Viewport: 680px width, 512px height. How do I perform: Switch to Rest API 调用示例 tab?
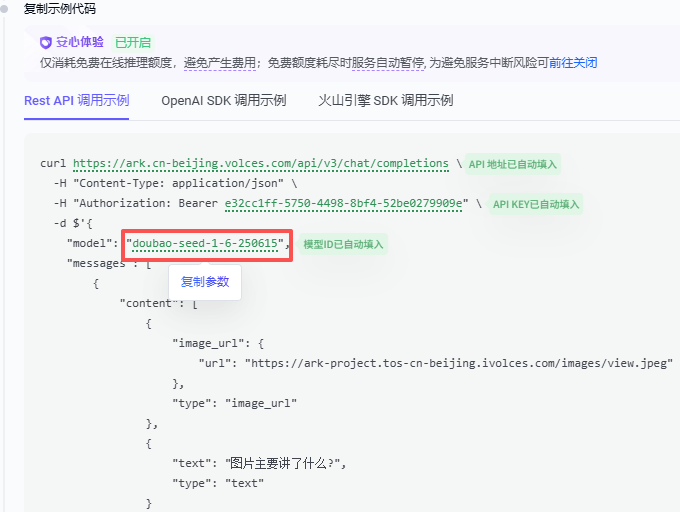(x=76, y=101)
